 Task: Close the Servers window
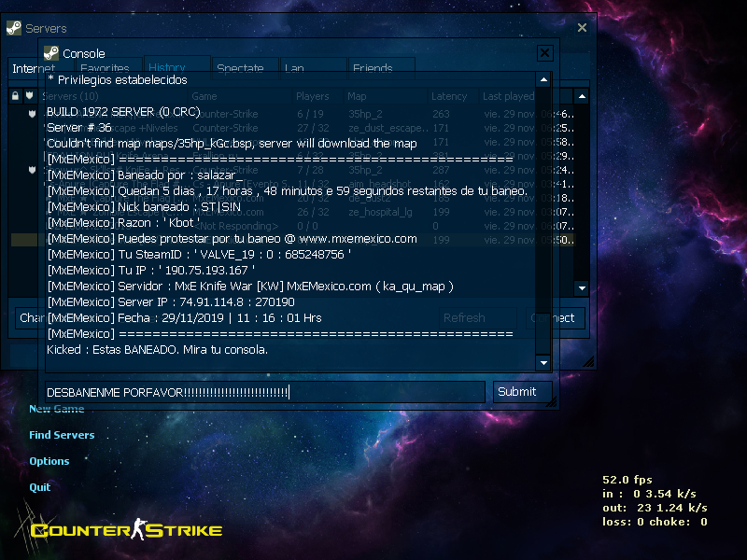click(582, 28)
